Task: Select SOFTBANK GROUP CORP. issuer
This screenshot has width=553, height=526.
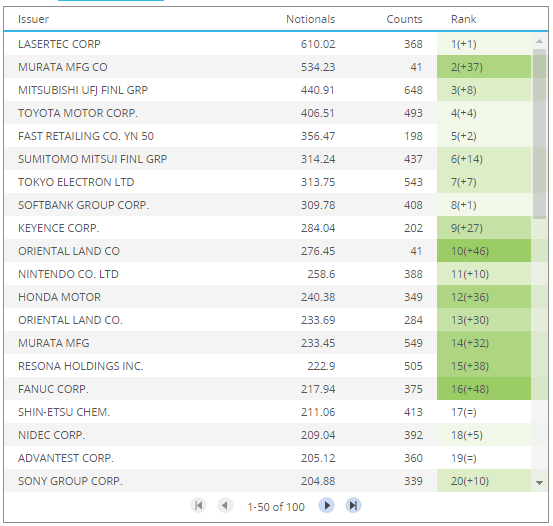Action: (84, 205)
